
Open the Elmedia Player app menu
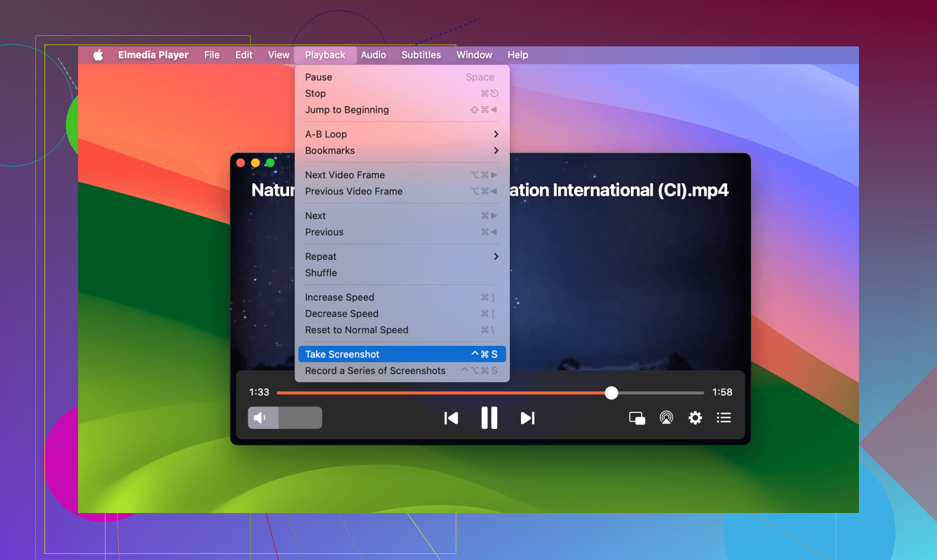153,55
